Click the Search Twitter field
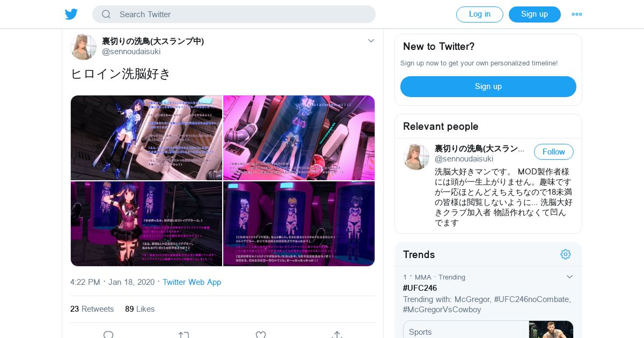This screenshot has height=338, width=644. coord(234,14)
